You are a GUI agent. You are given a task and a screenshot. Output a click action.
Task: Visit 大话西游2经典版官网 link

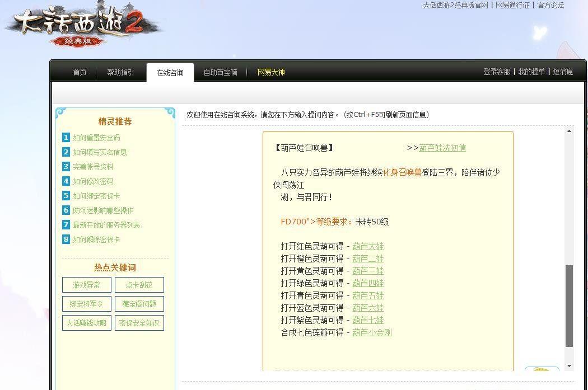click(x=456, y=5)
